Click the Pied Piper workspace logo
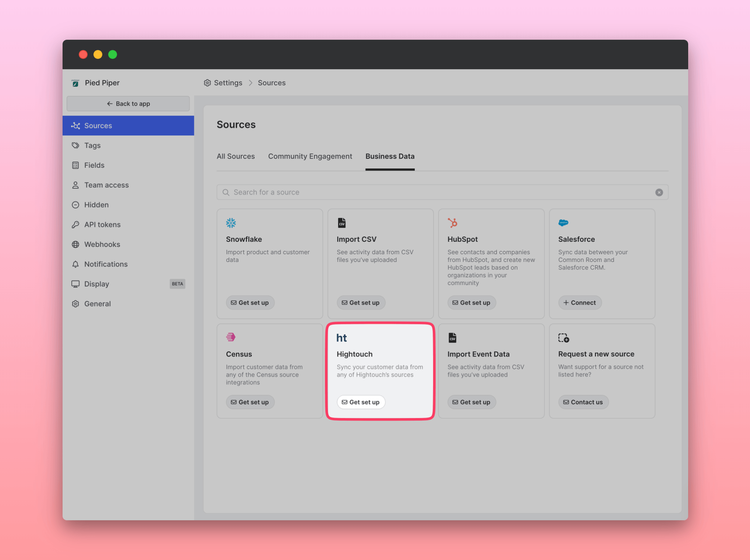 pos(75,83)
